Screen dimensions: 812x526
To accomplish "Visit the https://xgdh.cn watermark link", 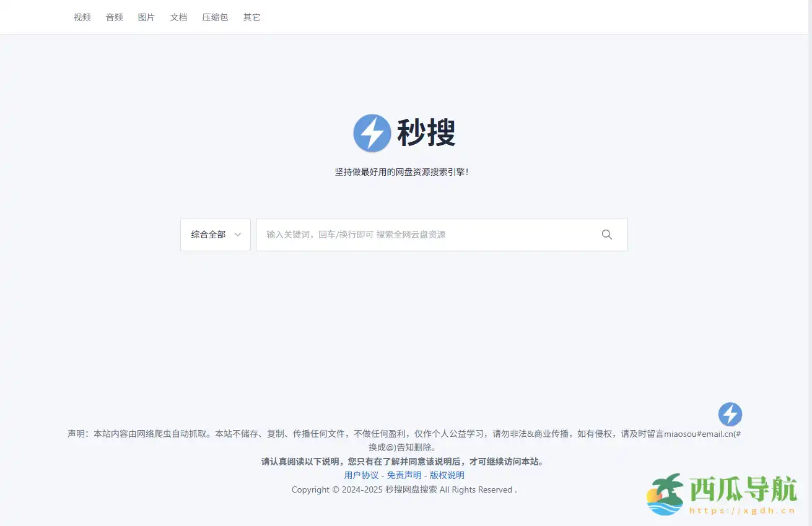I will [741, 511].
